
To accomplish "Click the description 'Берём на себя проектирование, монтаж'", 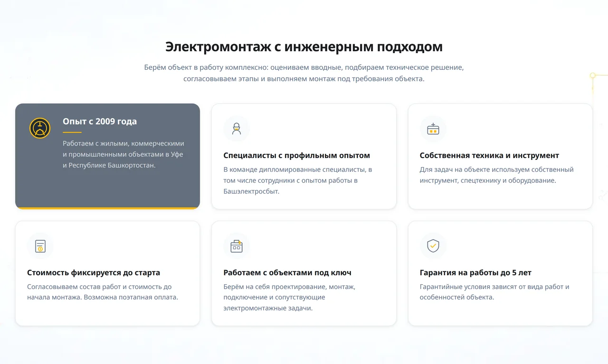I will 289,298.
